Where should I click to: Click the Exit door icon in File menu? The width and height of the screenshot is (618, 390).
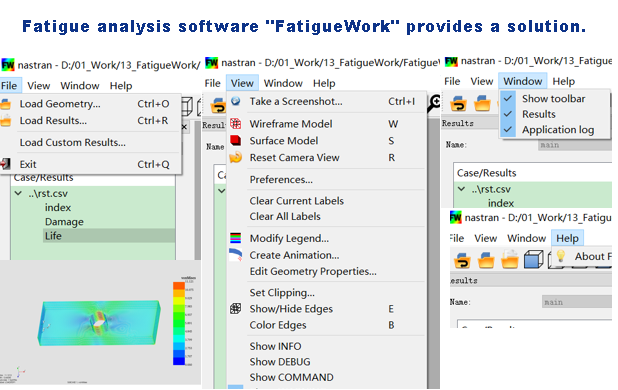[x=5, y=164]
